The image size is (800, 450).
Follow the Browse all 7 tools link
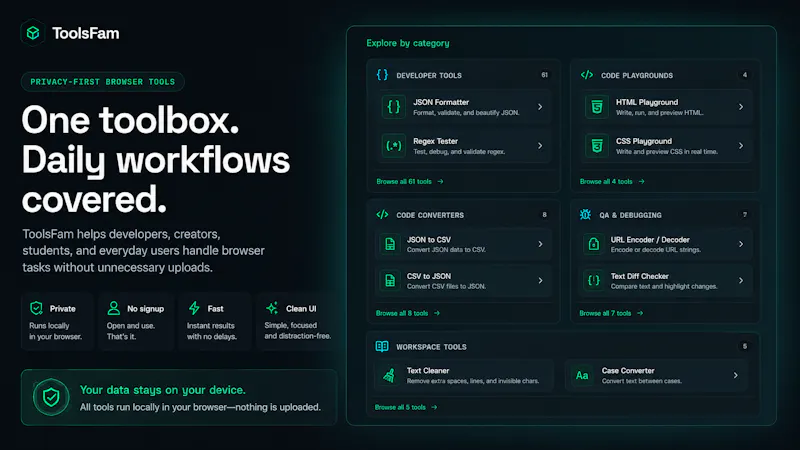[611, 313]
